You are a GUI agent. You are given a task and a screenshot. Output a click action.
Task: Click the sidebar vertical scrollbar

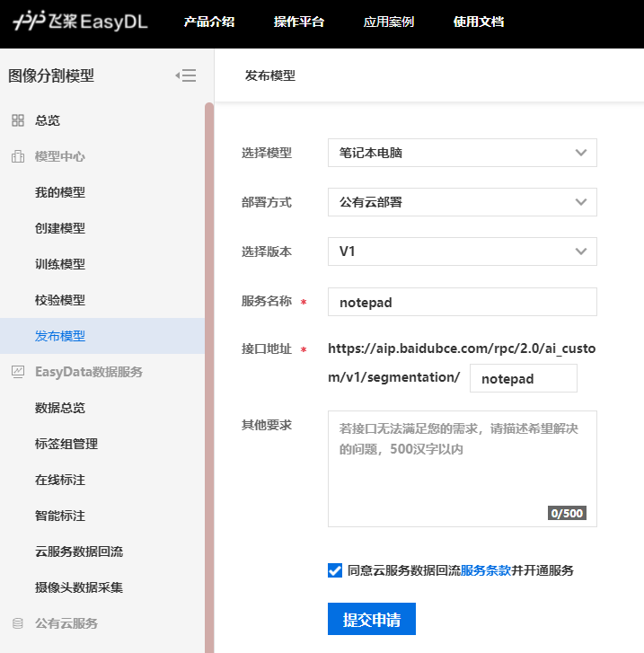[209, 377]
